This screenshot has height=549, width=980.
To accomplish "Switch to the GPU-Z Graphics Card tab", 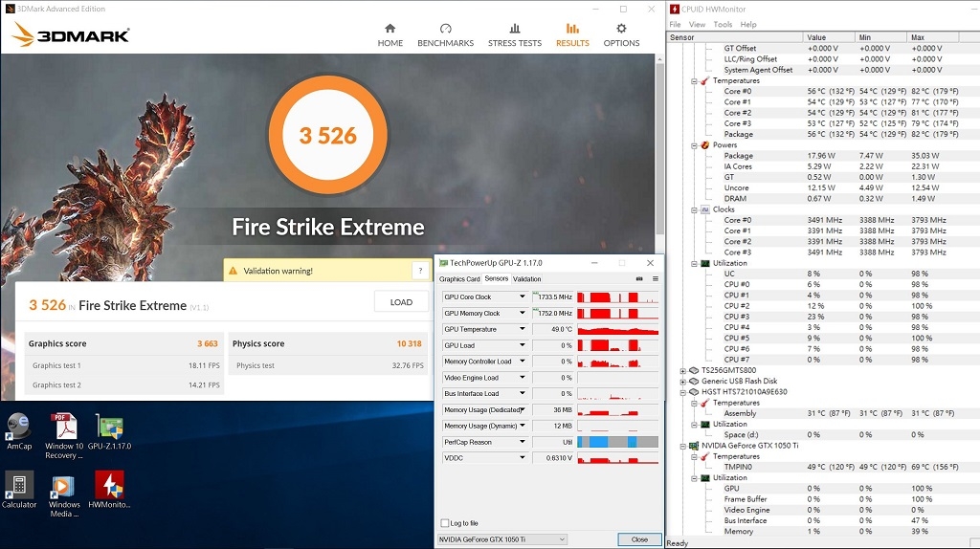I will [459, 279].
